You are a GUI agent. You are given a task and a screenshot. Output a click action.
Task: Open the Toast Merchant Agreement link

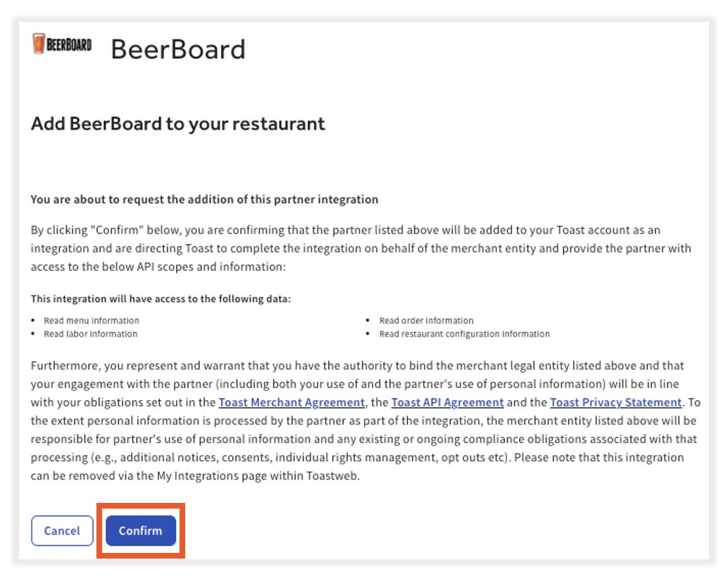[x=291, y=402]
